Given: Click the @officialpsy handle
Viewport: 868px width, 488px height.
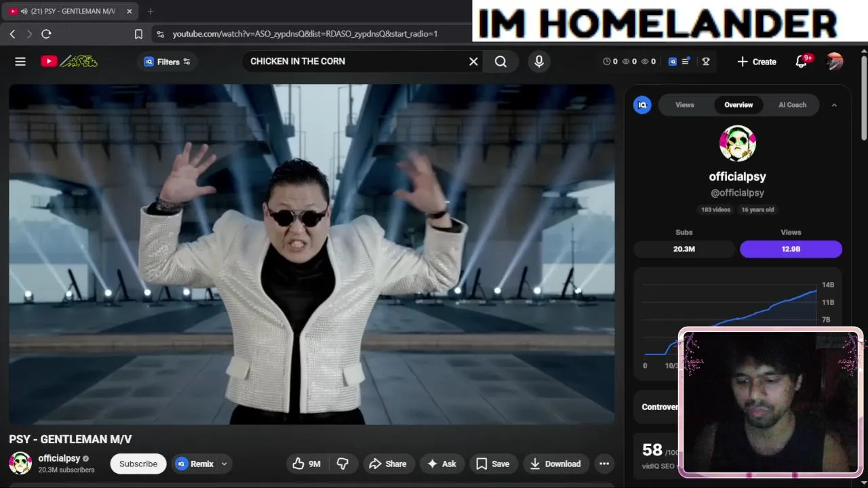Looking at the screenshot, I should coord(738,192).
